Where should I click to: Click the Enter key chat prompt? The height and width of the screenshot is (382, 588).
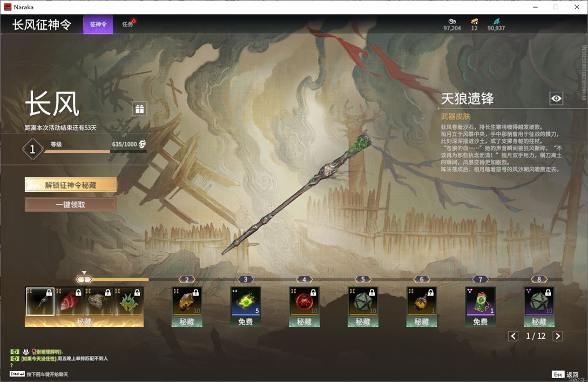point(39,374)
